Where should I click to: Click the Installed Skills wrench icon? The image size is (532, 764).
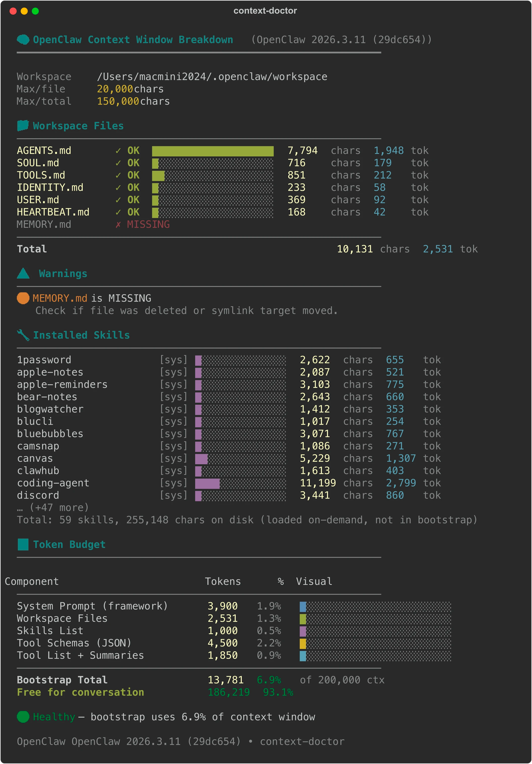coord(23,335)
